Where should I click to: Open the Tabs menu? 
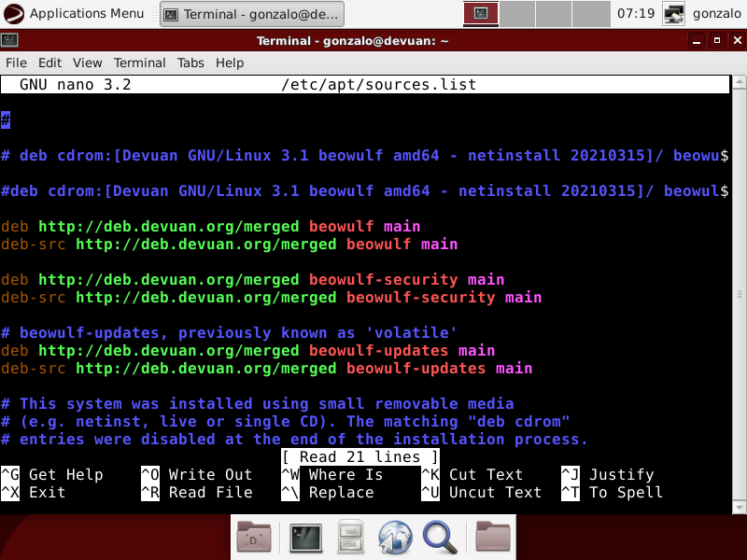click(190, 63)
